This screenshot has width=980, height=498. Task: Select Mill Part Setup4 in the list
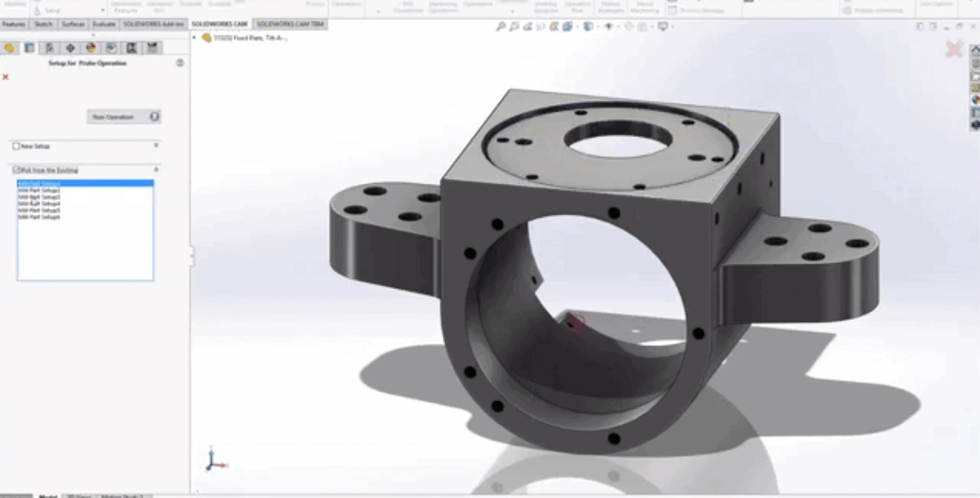pyautogui.click(x=85, y=204)
